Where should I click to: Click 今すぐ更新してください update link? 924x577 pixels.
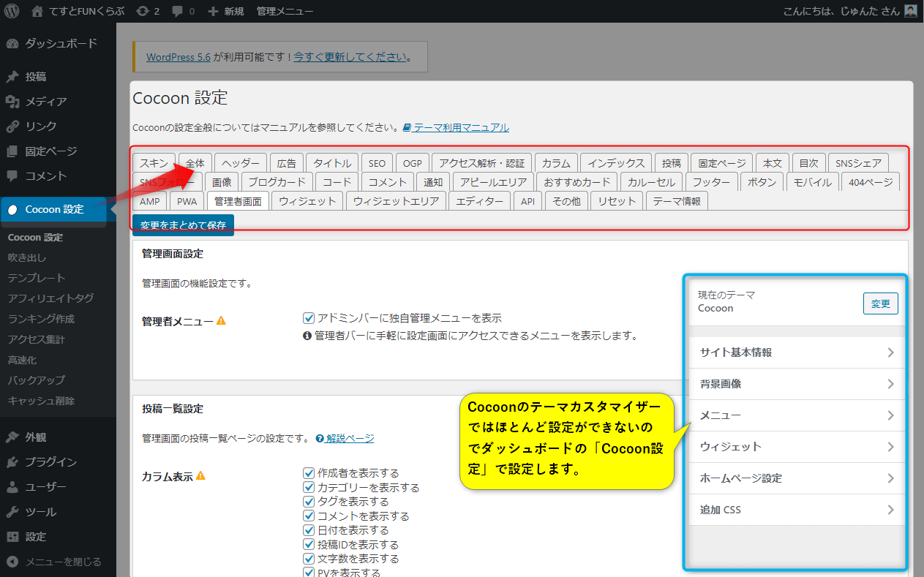[350, 56]
